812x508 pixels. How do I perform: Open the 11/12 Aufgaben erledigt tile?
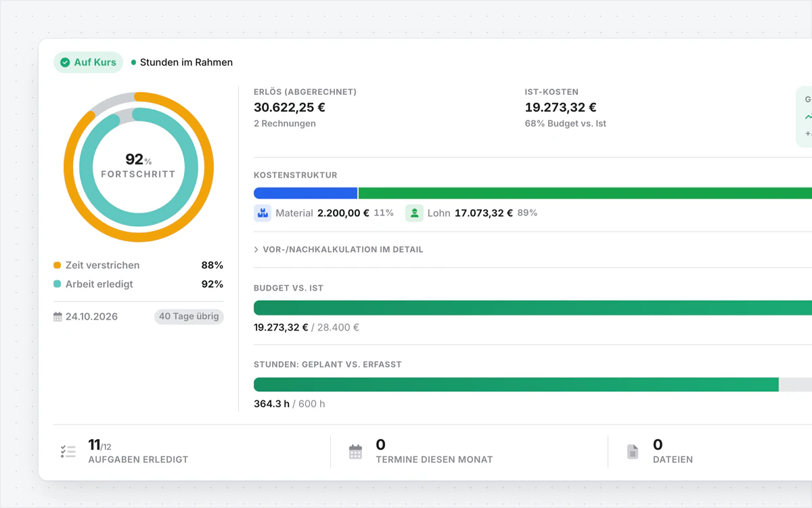[184, 452]
